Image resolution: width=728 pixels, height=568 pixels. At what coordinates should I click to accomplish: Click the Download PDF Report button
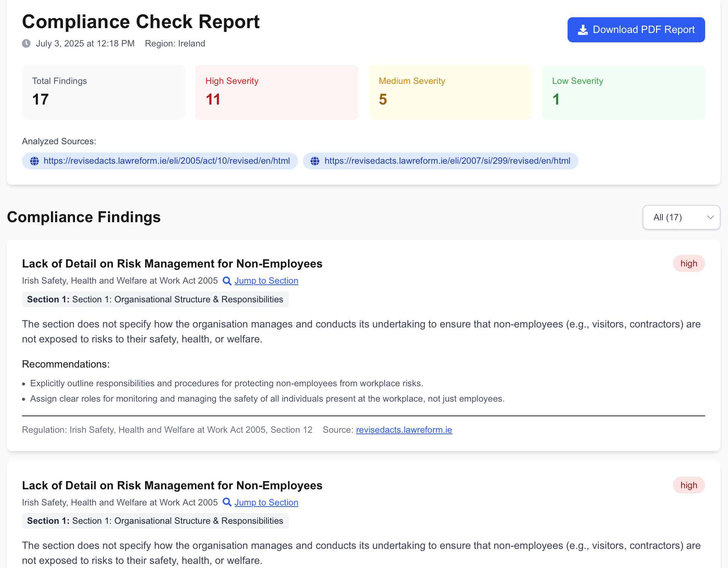tap(636, 30)
